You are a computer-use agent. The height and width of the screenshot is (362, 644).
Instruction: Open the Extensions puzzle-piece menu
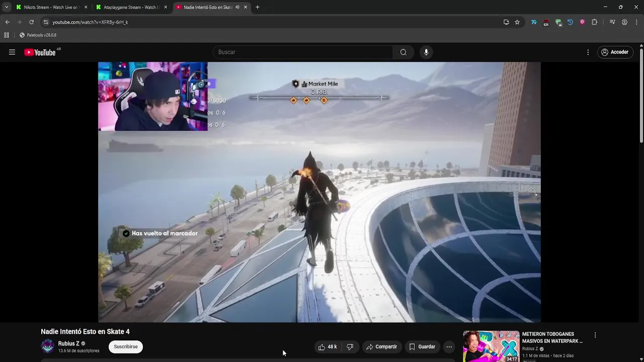(595, 22)
